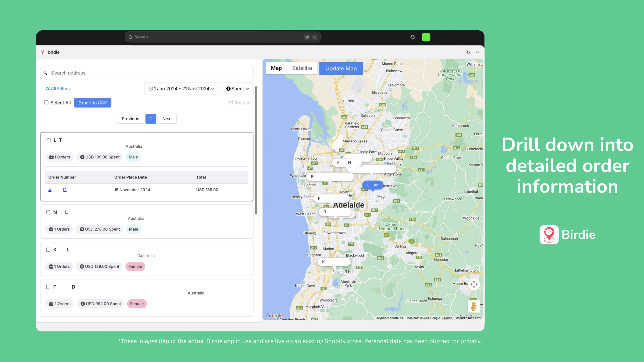644x362 pixels.
Task: Click the F map marker
Action: point(332,198)
